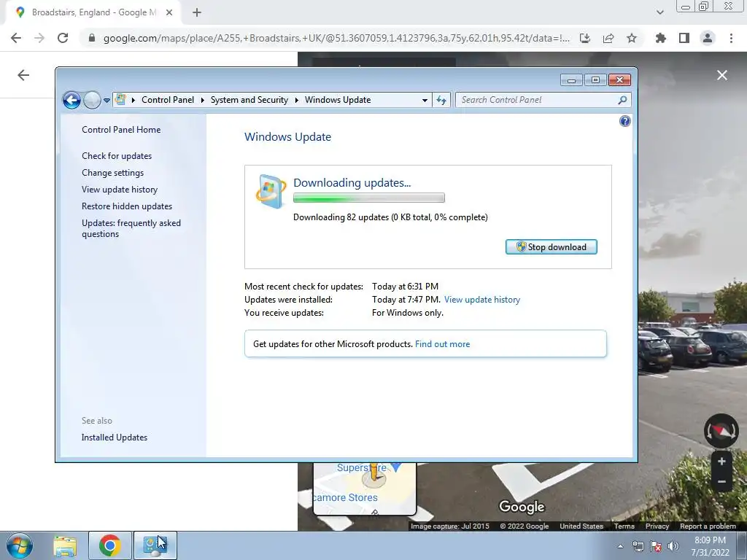747x560 pixels.
Task: Open Windows Update help icon
Action: click(x=624, y=121)
